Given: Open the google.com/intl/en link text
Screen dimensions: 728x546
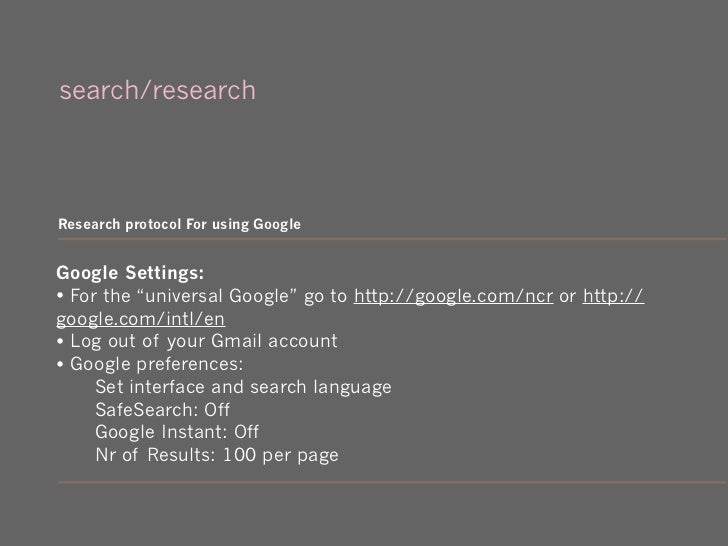Looking at the screenshot, I should [x=140, y=319].
